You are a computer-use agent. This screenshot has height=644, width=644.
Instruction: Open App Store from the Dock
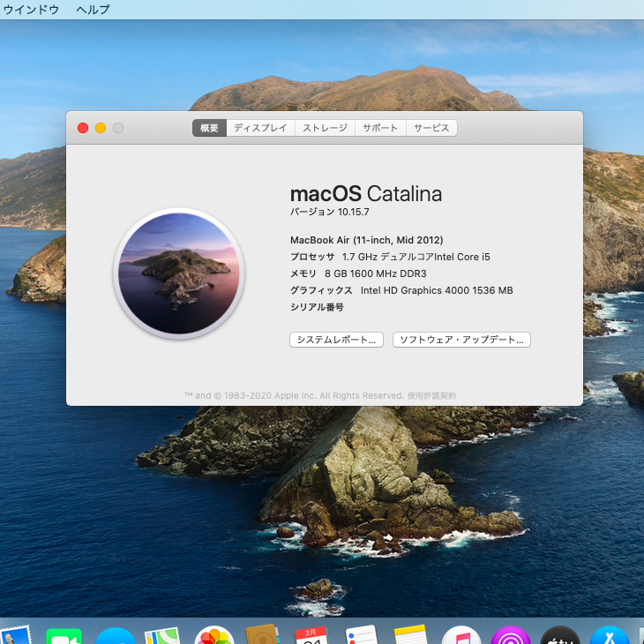(x=610, y=635)
